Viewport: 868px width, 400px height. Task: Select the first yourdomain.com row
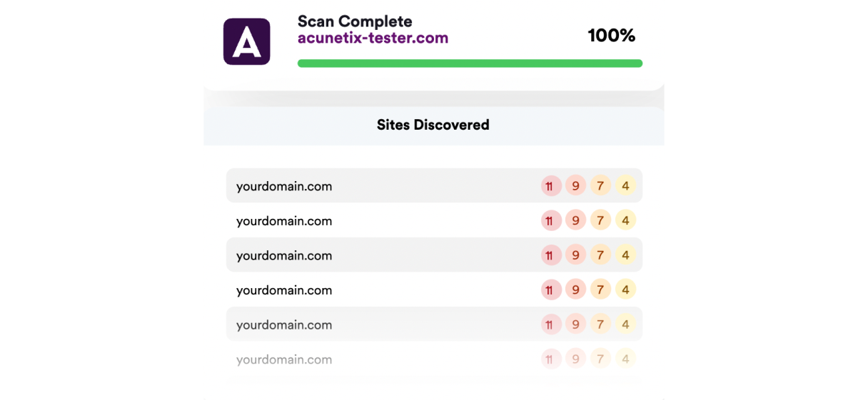[284, 186]
